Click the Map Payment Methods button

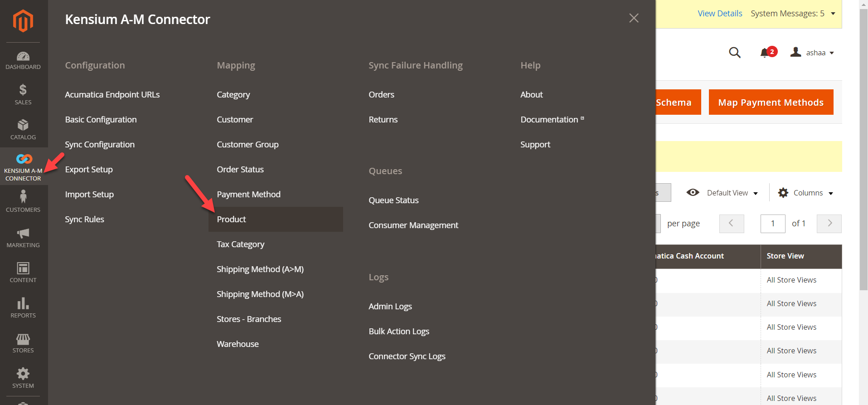[x=771, y=102]
